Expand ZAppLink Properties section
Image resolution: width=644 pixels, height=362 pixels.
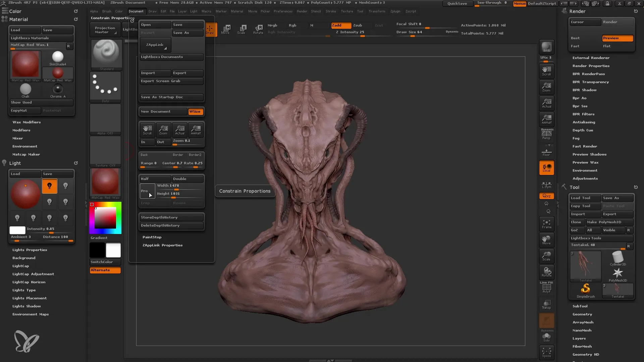163,245
